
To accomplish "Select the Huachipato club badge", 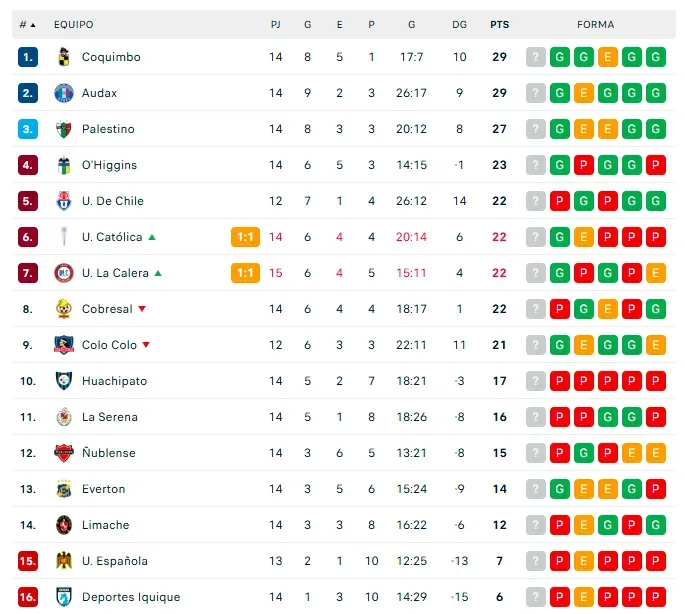I will tap(64, 381).
